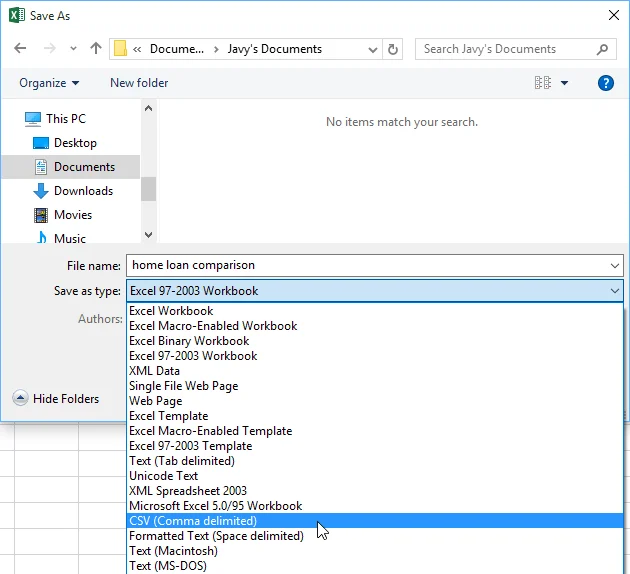Create a New folder
The width and height of the screenshot is (630, 574).
coord(139,83)
